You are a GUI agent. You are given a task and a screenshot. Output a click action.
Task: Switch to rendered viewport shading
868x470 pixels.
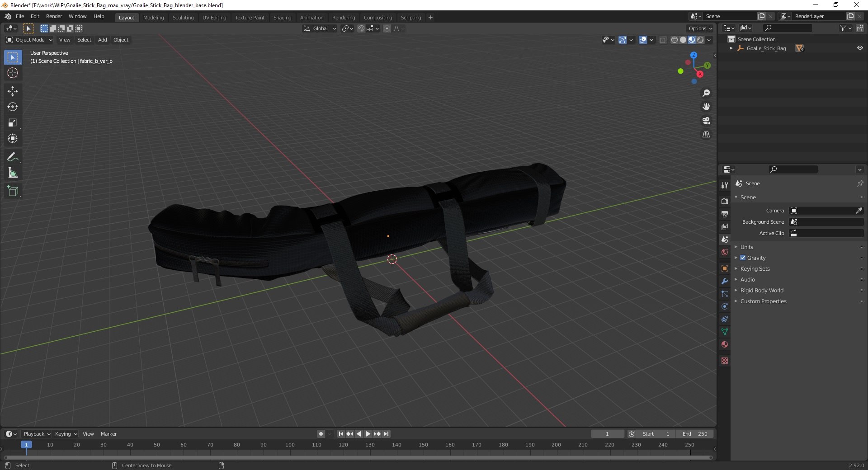(700, 40)
